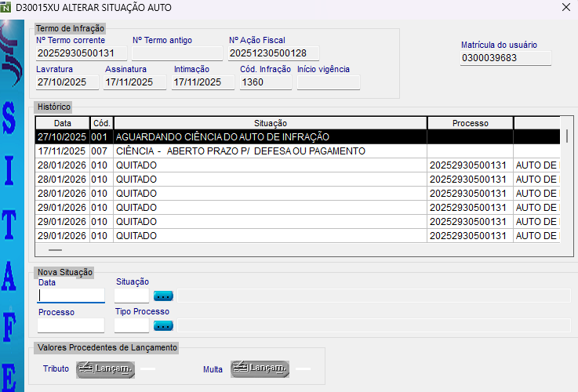Select the Aguardando Ciência do Auto row
Screen dimensions: 578x392
(x=270, y=136)
